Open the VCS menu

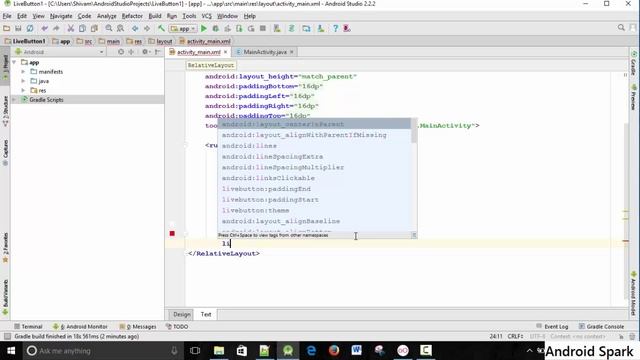click(x=207, y=16)
